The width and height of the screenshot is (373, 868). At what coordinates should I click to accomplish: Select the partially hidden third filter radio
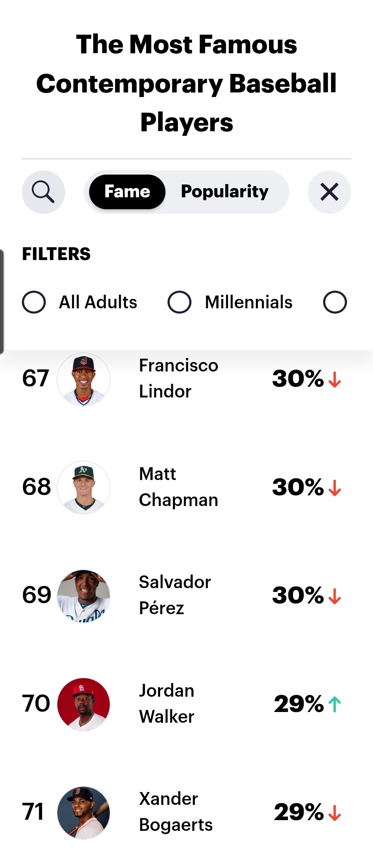click(x=335, y=302)
